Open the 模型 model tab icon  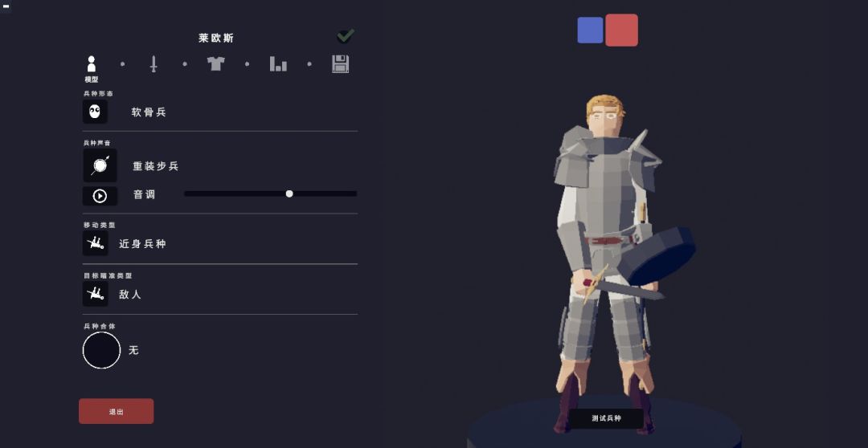tap(92, 63)
